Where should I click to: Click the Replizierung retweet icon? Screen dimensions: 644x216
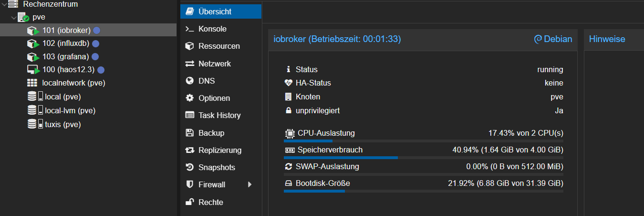click(189, 150)
